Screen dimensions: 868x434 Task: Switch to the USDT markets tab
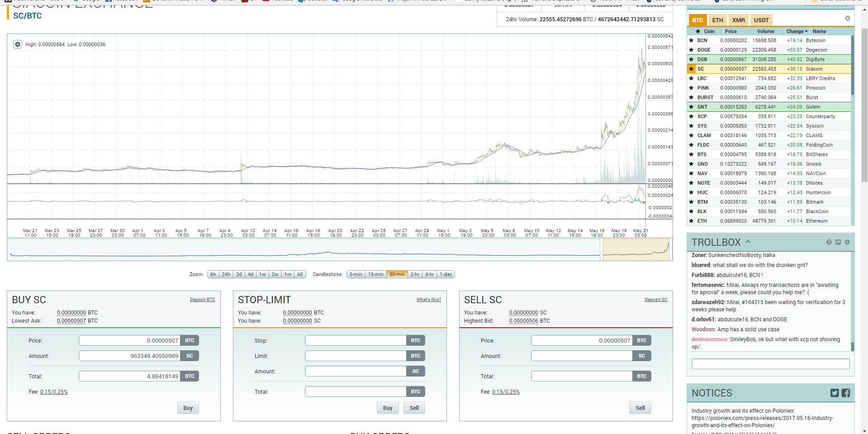(x=761, y=20)
